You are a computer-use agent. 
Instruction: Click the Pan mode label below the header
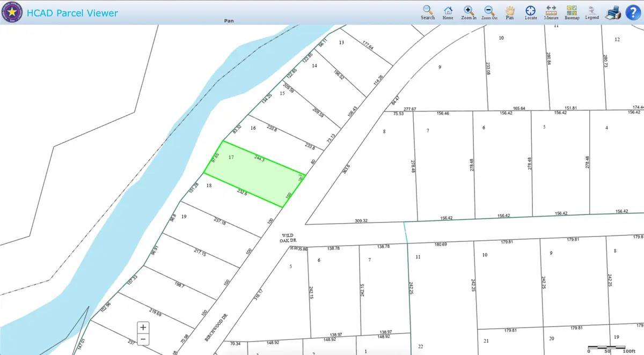[229, 20]
